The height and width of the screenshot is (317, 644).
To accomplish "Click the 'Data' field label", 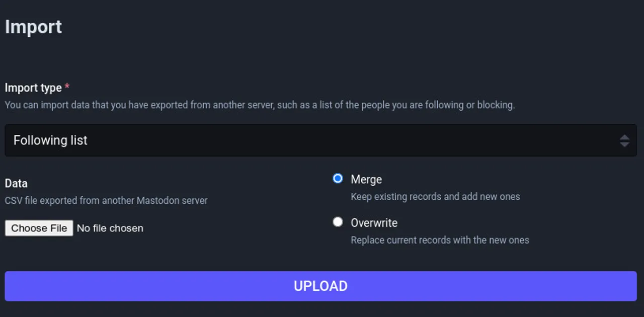I will click(x=16, y=184).
